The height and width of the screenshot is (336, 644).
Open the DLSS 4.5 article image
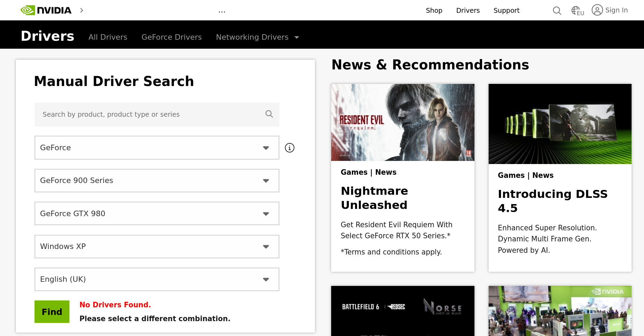560,124
